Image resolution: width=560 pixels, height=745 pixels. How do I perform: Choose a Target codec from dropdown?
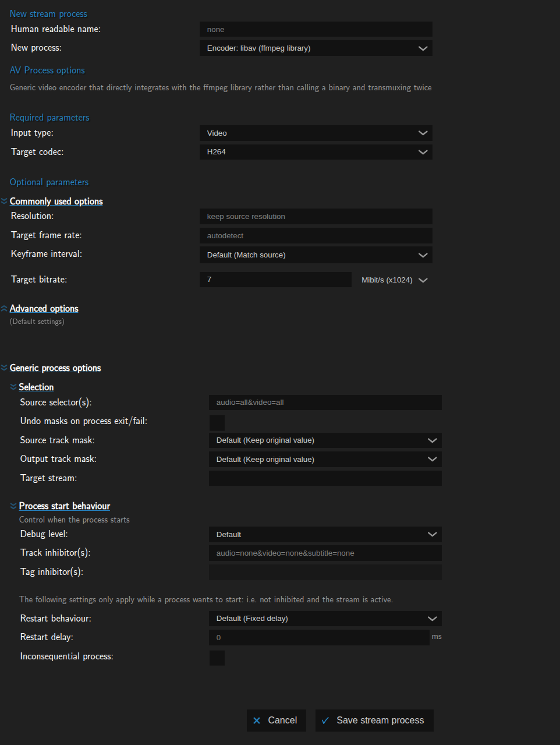coord(316,152)
